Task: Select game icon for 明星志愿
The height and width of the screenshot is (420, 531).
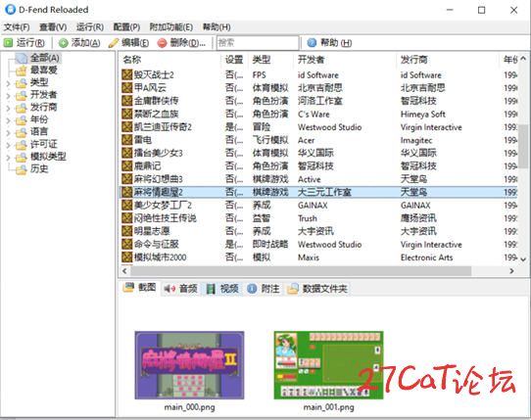Action: pos(127,231)
